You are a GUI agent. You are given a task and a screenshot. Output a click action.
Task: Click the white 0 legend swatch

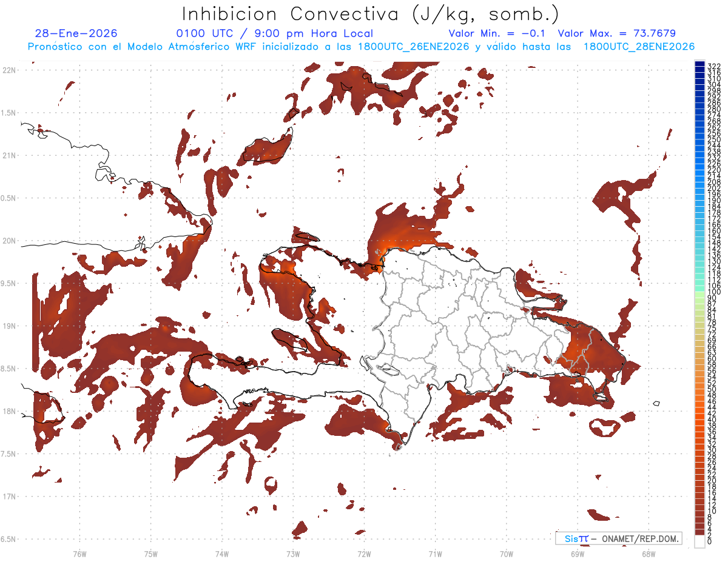click(x=699, y=541)
